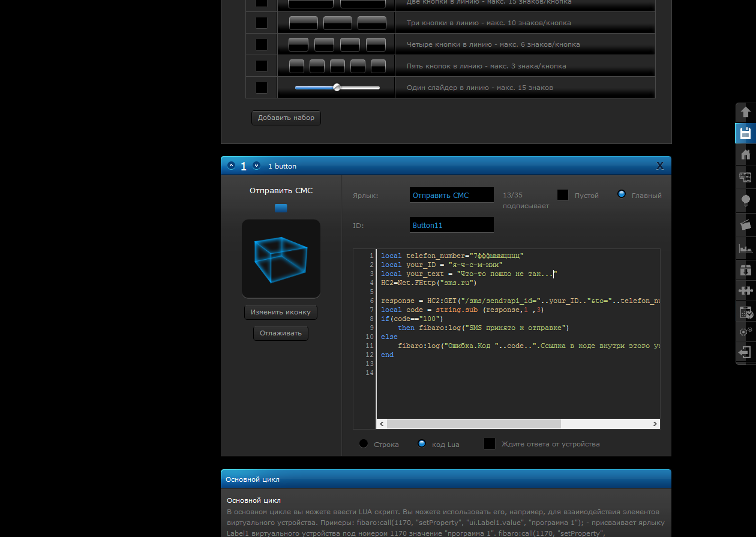Click the end keyword line in code
Image resolution: width=756 pixels, height=537 pixels.
[x=388, y=355]
